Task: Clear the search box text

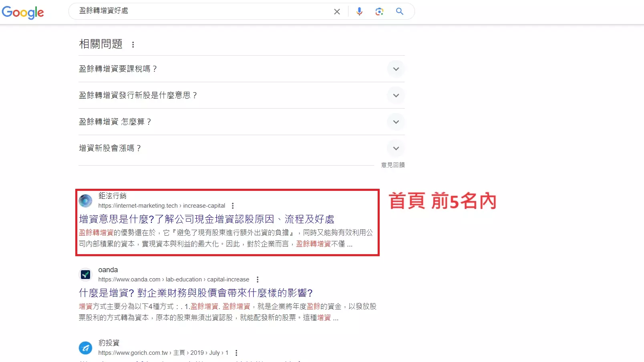Action: tap(337, 12)
